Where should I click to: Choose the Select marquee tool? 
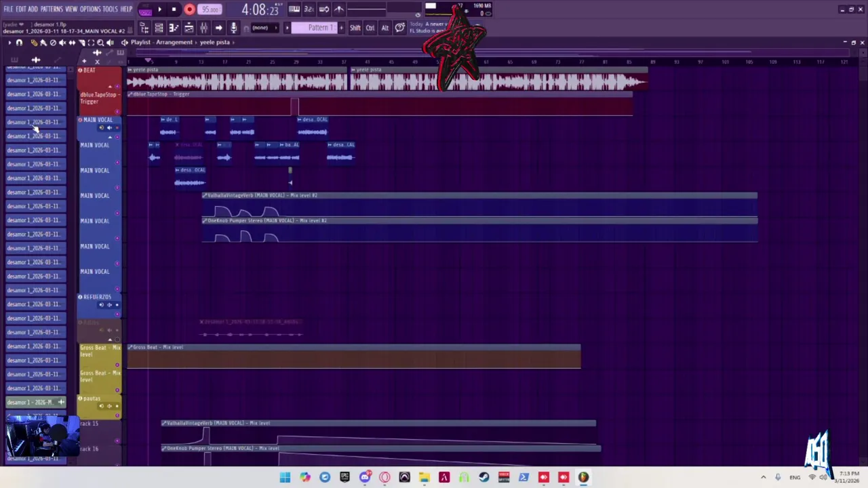91,43
